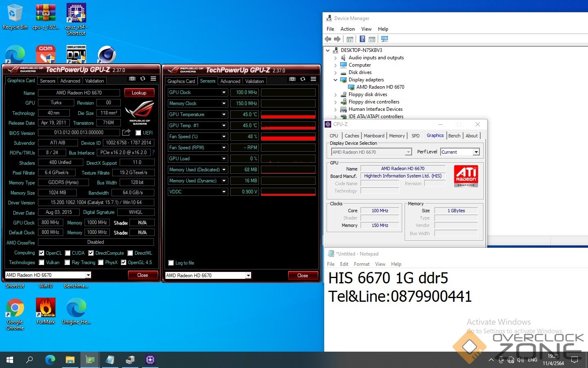The width and height of the screenshot is (588, 368).
Task: Open the Format menu in Notepad
Action: pos(361,264)
